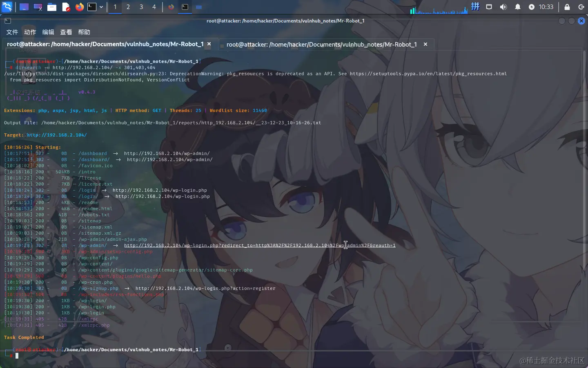Click the /readme.html result line

click(58, 209)
